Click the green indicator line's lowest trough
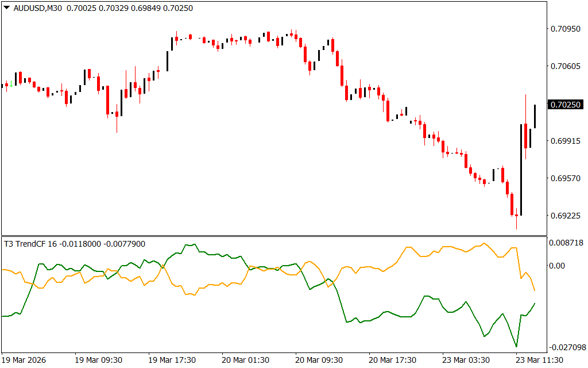588x368 pixels. (516, 346)
